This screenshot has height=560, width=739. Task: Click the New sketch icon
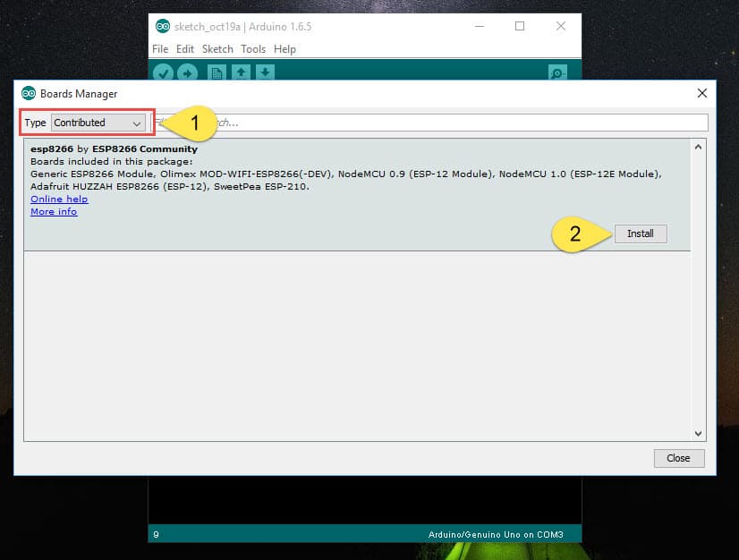216,73
